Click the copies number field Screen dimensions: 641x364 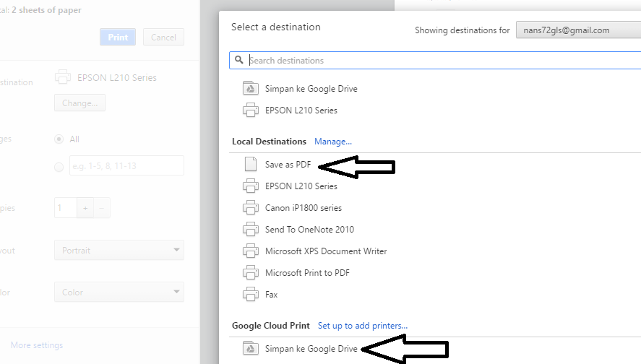pos(66,208)
